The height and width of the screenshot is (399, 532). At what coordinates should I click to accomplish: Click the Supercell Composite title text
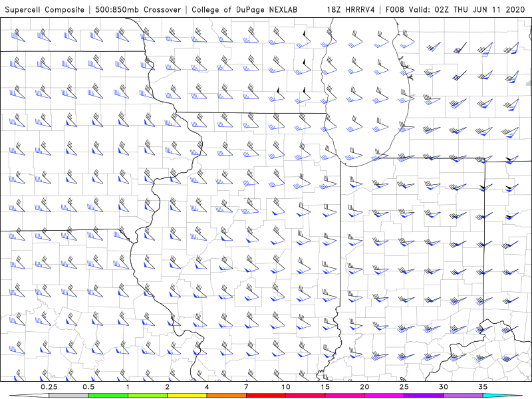pyautogui.click(x=45, y=9)
